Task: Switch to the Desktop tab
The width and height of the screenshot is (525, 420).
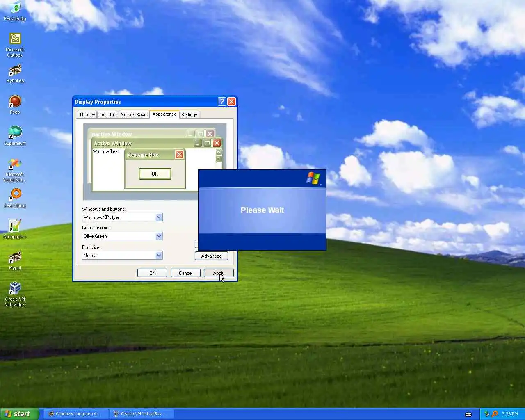Action: (108, 115)
